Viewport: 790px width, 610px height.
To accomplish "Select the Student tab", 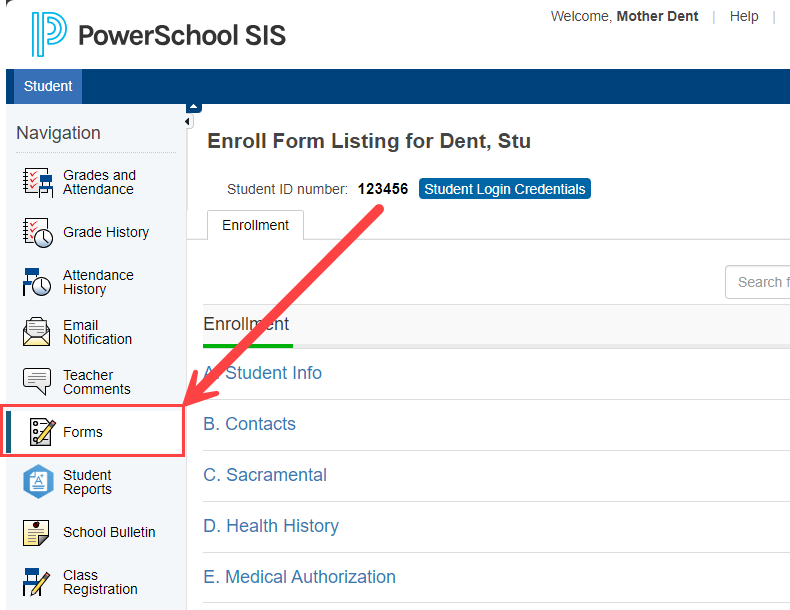I will click(x=48, y=86).
